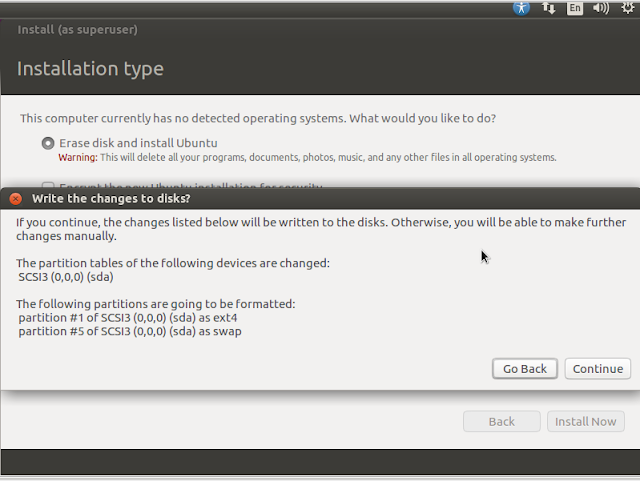The width and height of the screenshot is (640, 481).
Task: Click the 'Installation type' heading
Action: pyautogui.click(x=90, y=69)
